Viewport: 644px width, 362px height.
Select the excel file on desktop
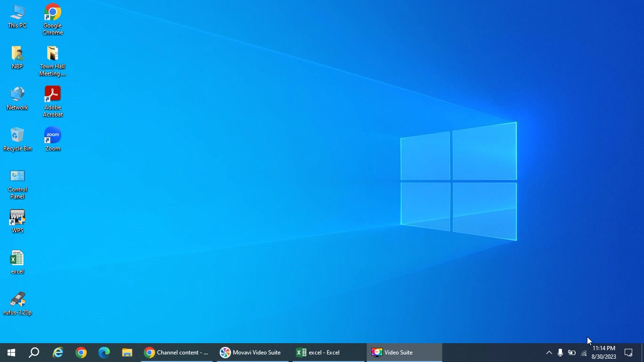(x=17, y=262)
